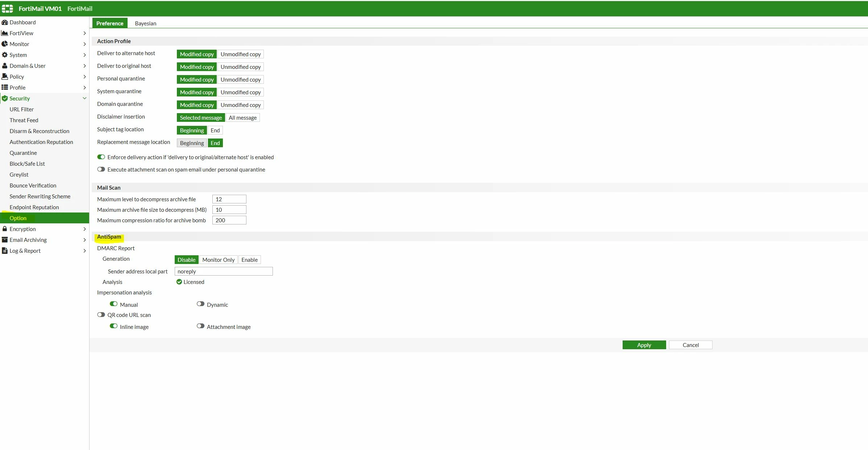868x450 pixels.
Task: Choose All message for Disclaimer insertion
Action: [x=242, y=117]
